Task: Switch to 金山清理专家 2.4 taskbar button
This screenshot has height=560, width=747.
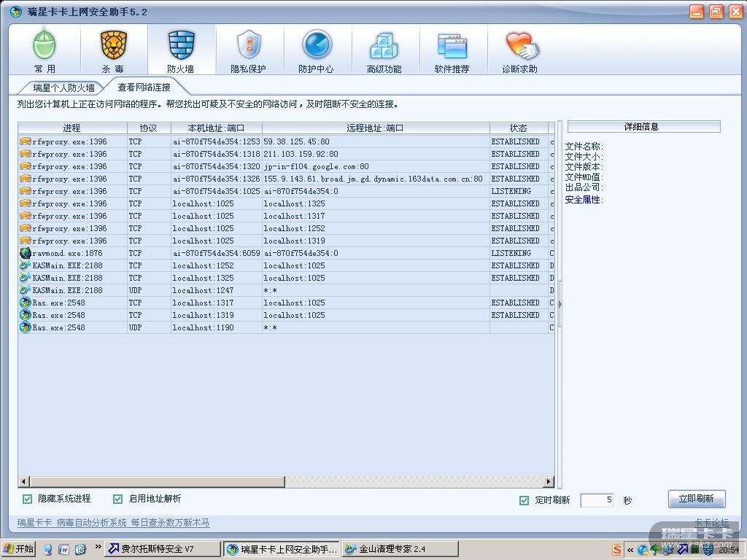Action: click(400, 549)
